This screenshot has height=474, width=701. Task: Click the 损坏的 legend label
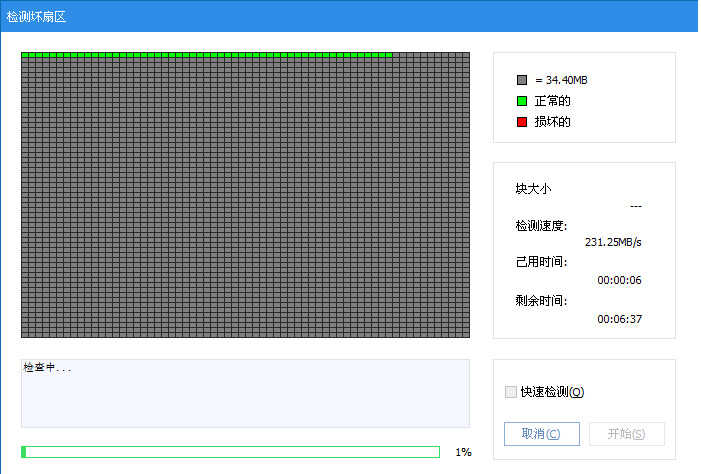[x=553, y=122]
